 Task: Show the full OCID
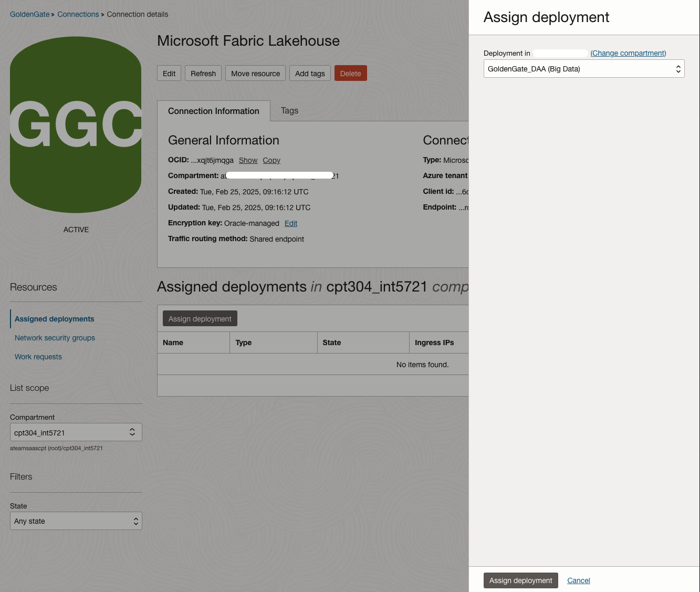[x=248, y=160]
